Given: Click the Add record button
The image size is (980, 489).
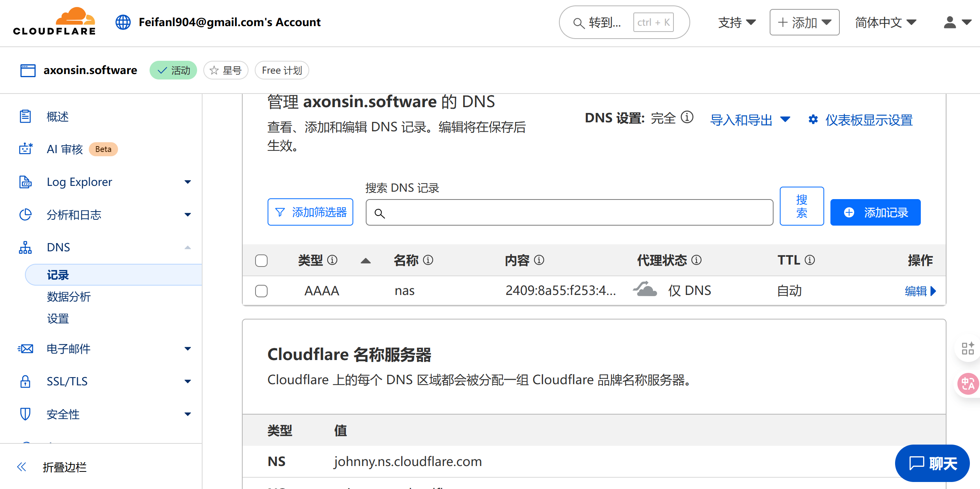Looking at the screenshot, I should [875, 212].
